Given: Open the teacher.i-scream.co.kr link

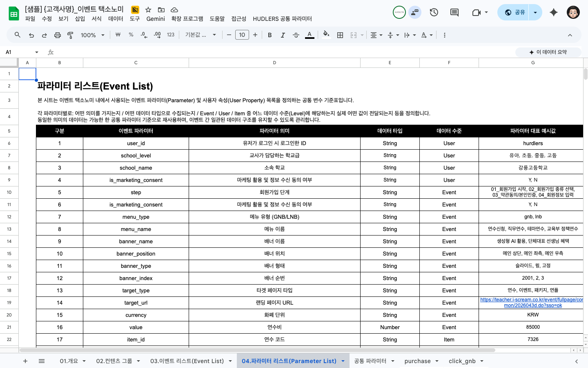Looking at the screenshot, I should click(531, 303).
